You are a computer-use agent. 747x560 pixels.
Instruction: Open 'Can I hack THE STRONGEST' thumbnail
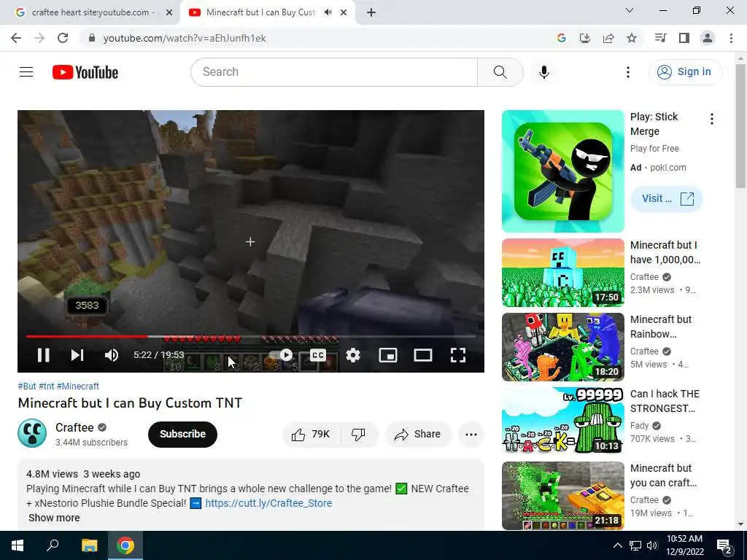(x=562, y=421)
